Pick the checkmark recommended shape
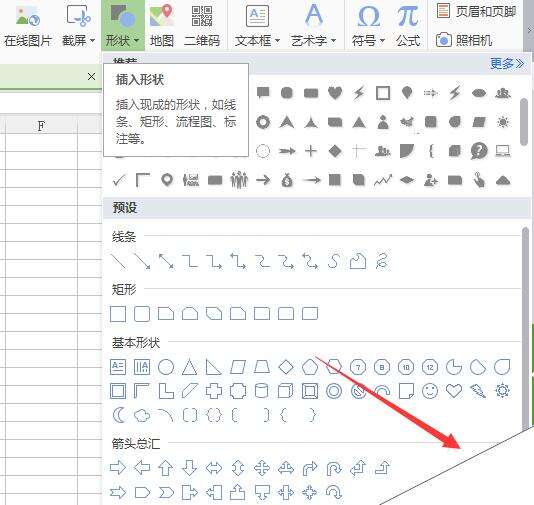Viewport: 534px width, 505px height. [119, 180]
